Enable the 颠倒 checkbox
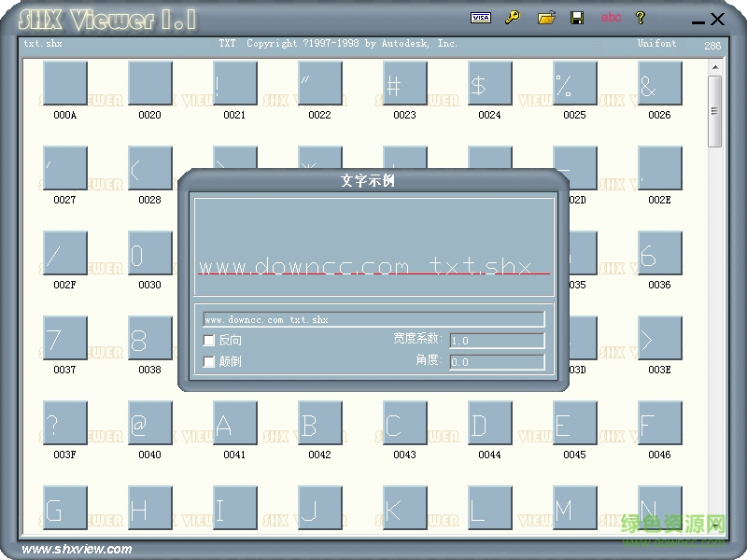The height and width of the screenshot is (560, 747). click(209, 361)
